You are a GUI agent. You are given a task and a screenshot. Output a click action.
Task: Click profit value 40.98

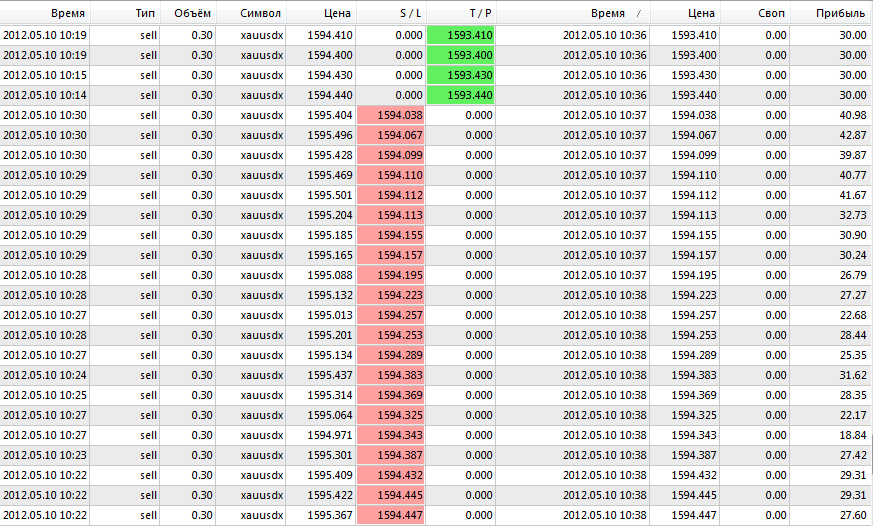(x=854, y=115)
